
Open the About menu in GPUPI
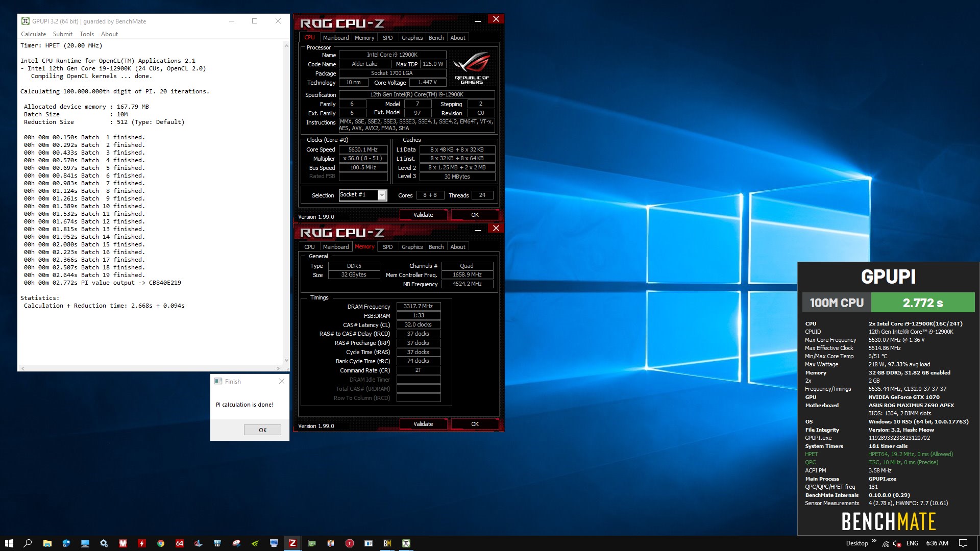click(x=109, y=34)
